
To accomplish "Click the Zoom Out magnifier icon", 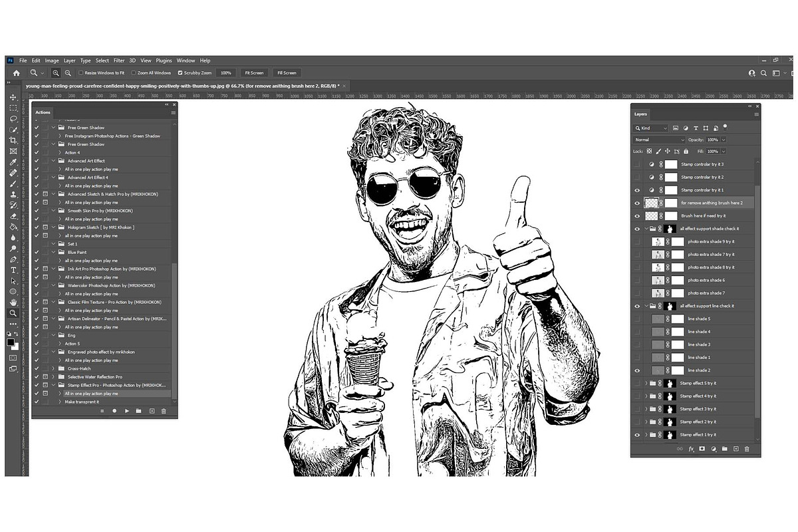I will (x=68, y=72).
